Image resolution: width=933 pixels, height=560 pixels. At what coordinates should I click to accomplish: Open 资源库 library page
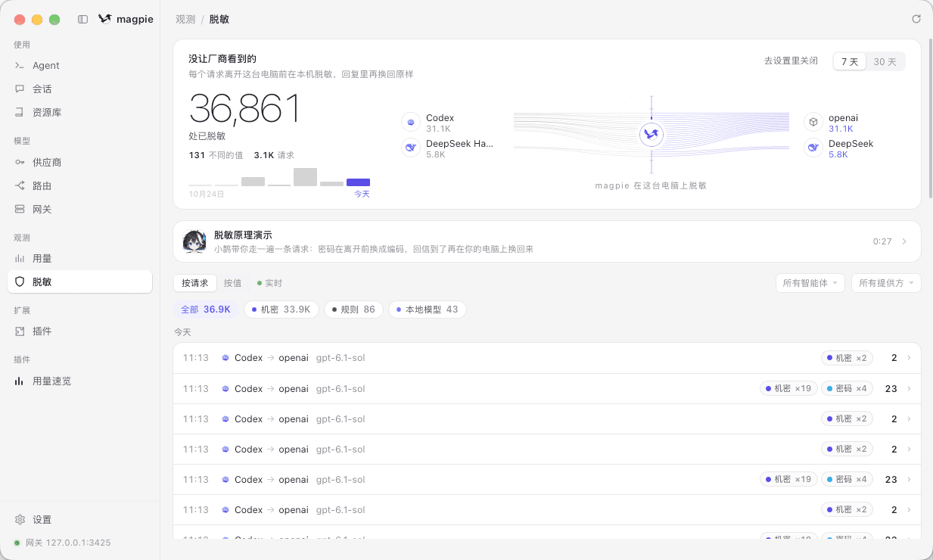click(x=79, y=113)
